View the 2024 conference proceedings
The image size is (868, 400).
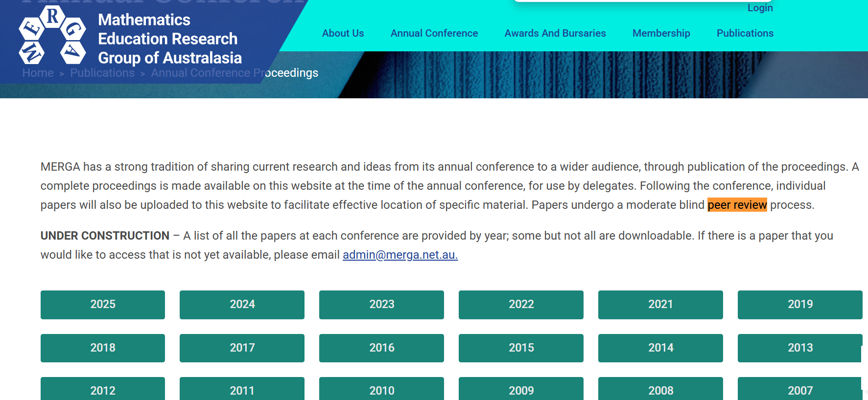(x=242, y=305)
